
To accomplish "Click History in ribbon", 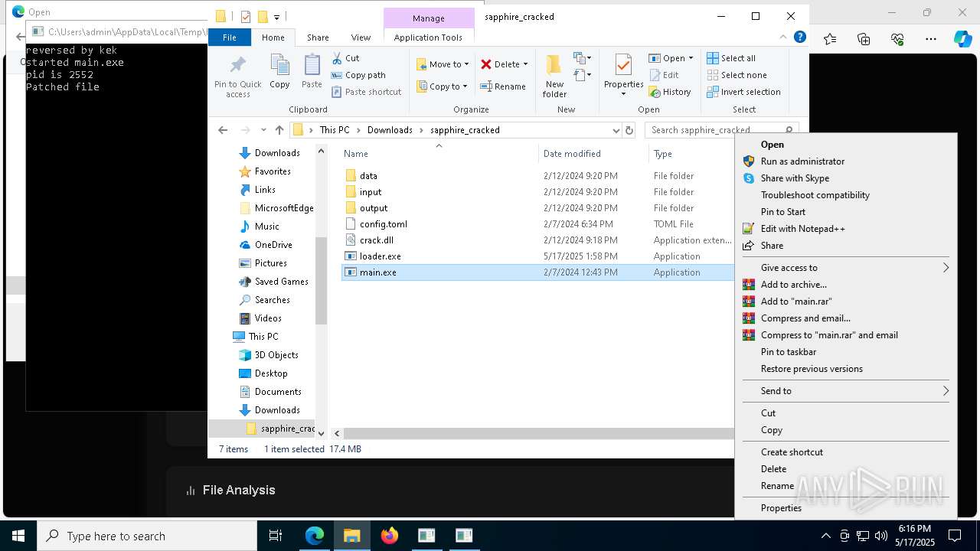I will (670, 92).
